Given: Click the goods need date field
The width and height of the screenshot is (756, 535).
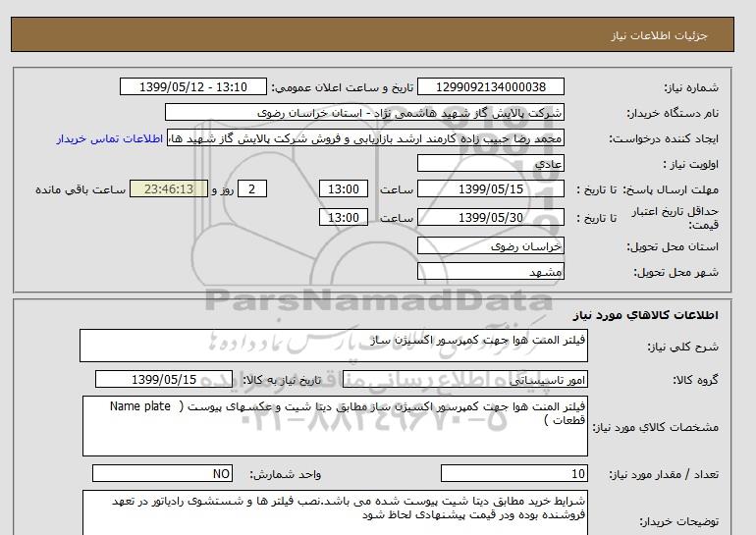Looking at the screenshot, I should (163, 380).
